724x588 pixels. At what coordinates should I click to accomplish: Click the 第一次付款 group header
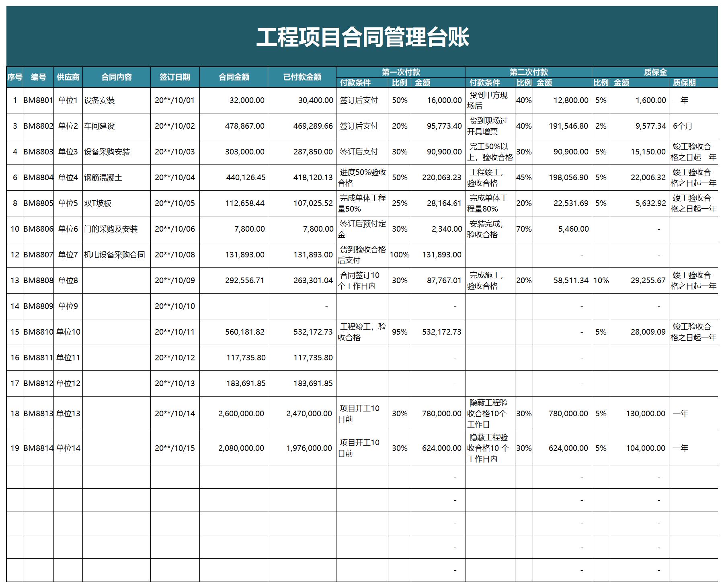click(401, 72)
